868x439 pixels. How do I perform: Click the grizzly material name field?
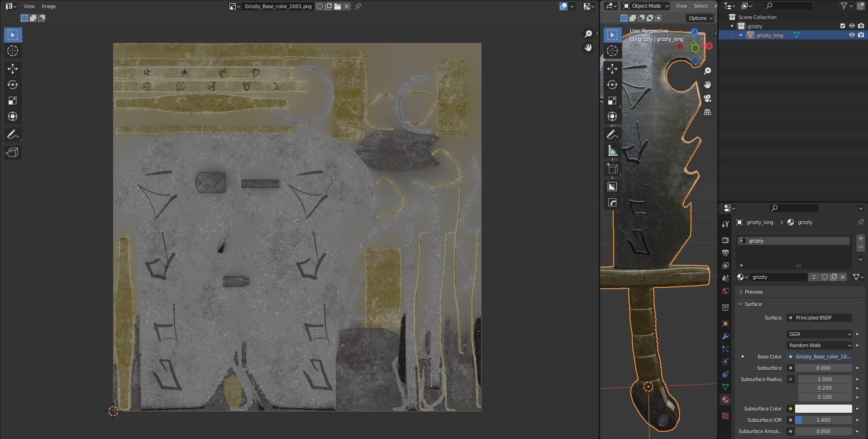[778, 277]
